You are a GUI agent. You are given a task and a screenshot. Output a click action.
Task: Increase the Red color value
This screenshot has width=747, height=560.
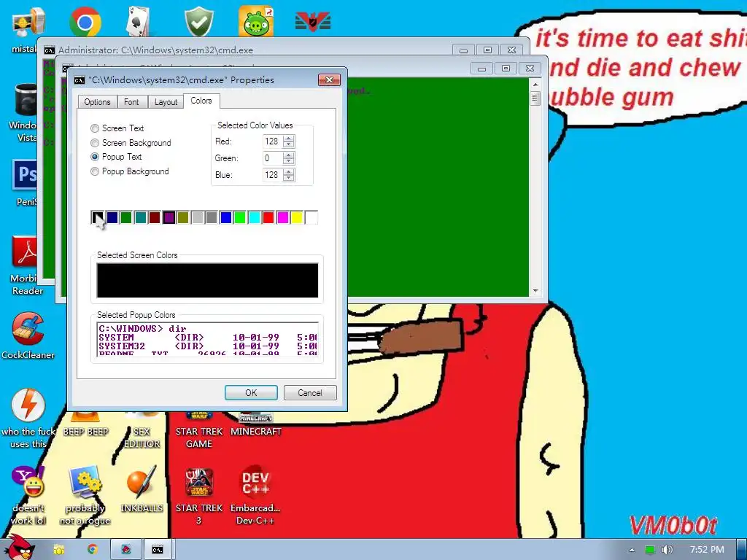click(x=289, y=139)
